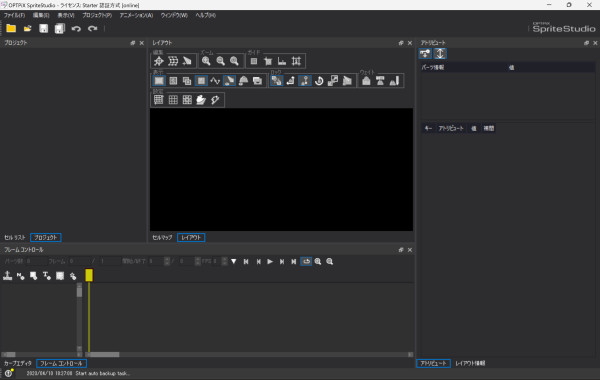Image resolution: width=600 pixels, height=380 pixels.
Task: Click the stepper on the end frame field
Action: pos(197,261)
